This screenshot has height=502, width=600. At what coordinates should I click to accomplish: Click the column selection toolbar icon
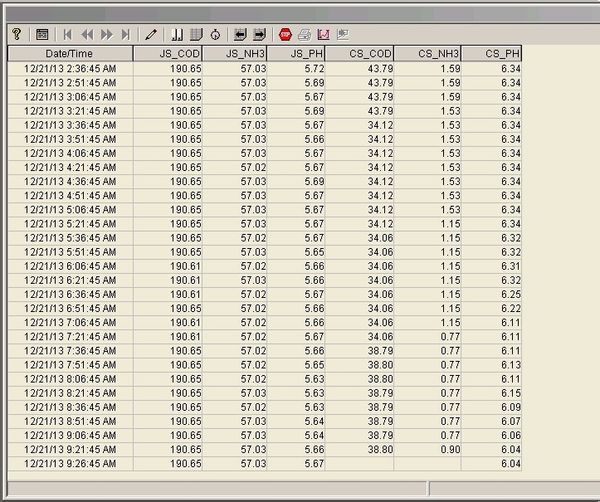coord(177,35)
